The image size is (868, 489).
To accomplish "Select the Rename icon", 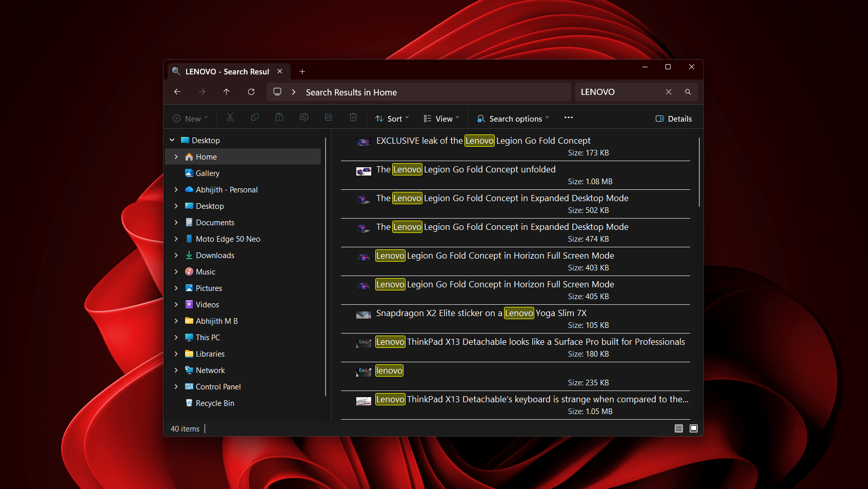I will 304,117.
